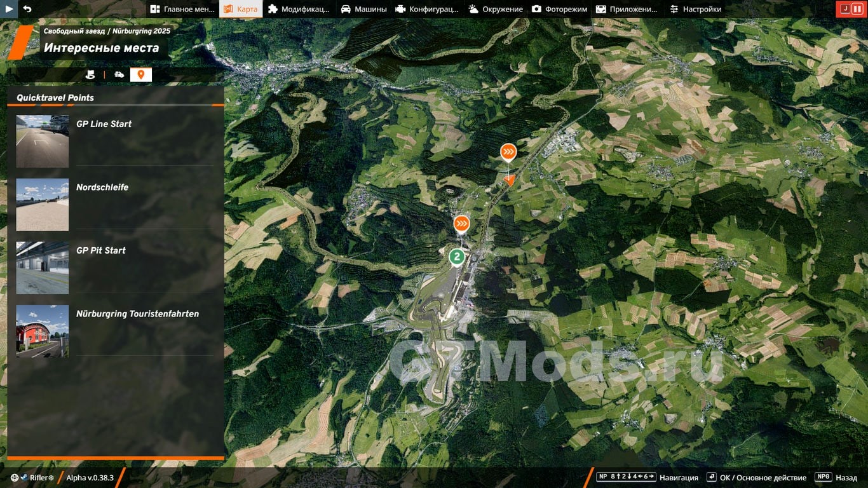Screen dimensions: 868x488
Task: Click the red pause button in the top-right corner
Action: coord(857,9)
